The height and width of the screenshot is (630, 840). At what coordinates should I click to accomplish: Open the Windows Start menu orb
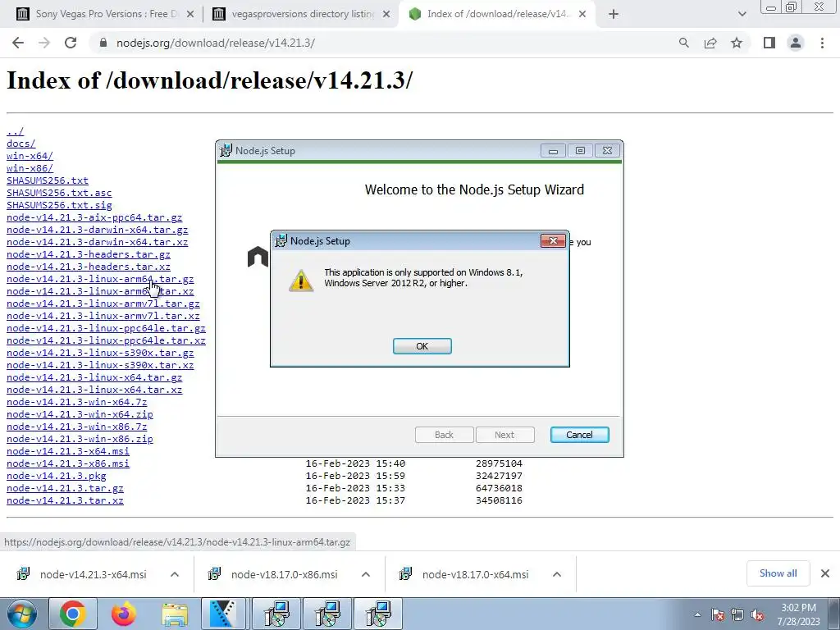tap(22, 614)
